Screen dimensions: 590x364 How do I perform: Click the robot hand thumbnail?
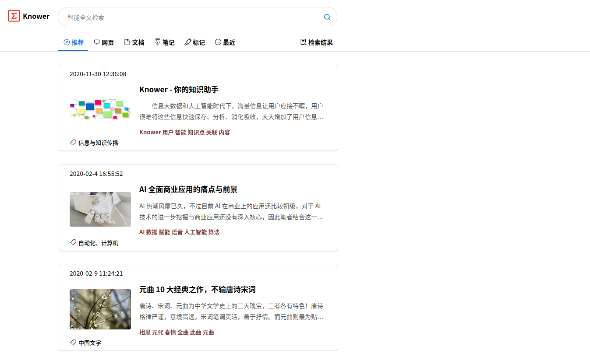click(x=100, y=209)
